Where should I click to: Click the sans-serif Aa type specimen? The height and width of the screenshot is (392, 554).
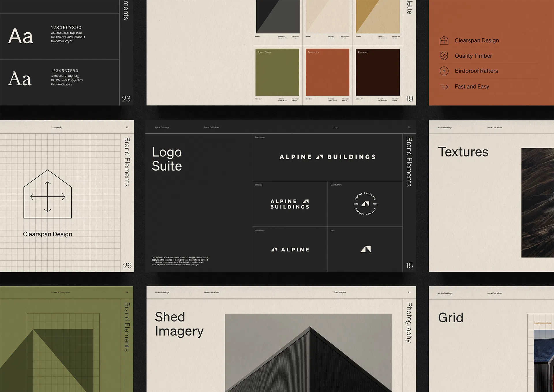(20, 36)
